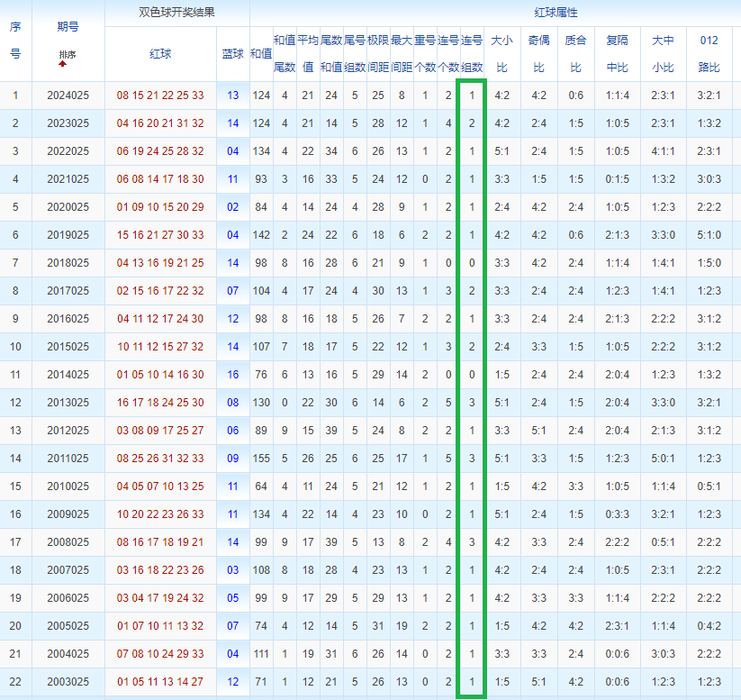This screenshot has width=741, height=700.
Task: Click red balls 08 25 26 31 32 33
Action: (x=160, y=459)
